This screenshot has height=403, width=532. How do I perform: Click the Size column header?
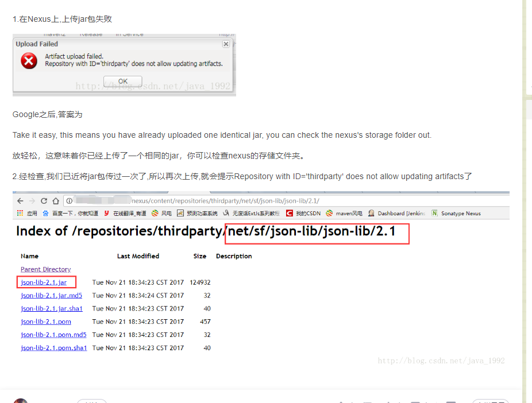point(200,256)
